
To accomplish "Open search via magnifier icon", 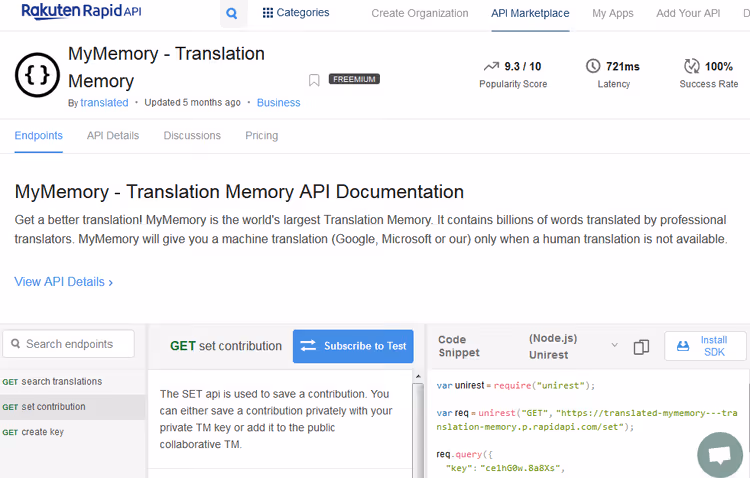I will pyautogui.click(x=232, y=13).
